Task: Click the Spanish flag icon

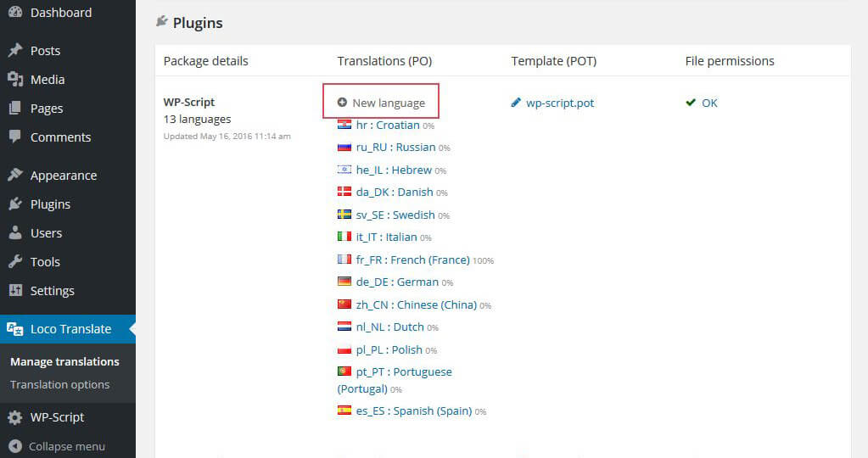Action: click(x=344, y=410)
